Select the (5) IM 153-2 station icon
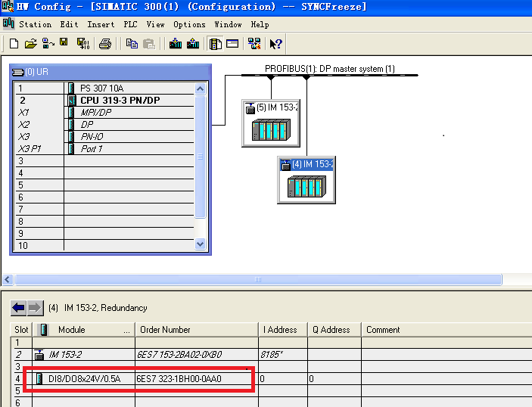Image resolution: width=532 pixels, height=407 pixels. coord(271,123)
